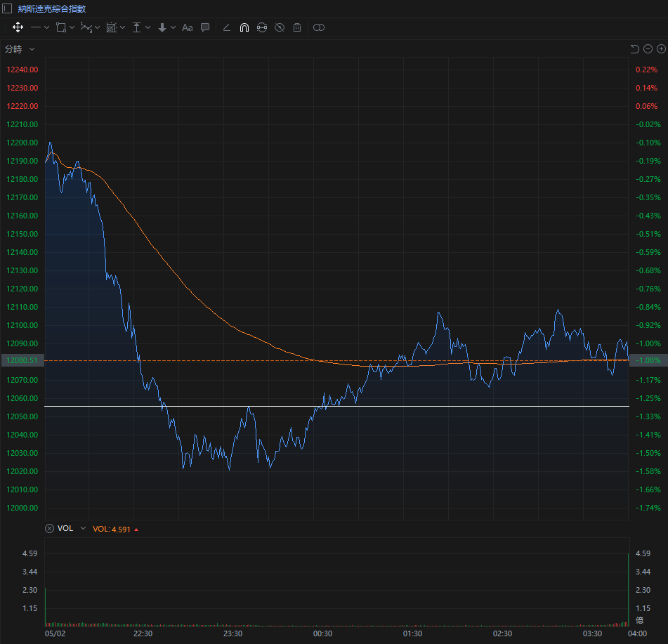Click the tall closing volume bar
This screenshot has height=644, width=668.
628,590
